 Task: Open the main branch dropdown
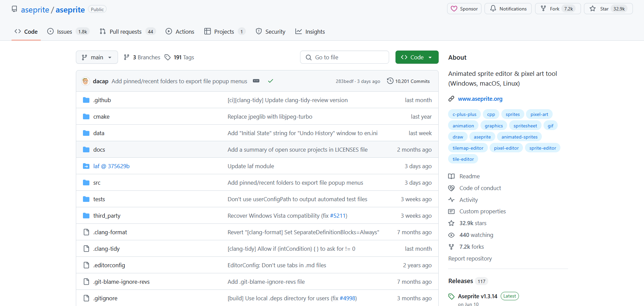97,57
